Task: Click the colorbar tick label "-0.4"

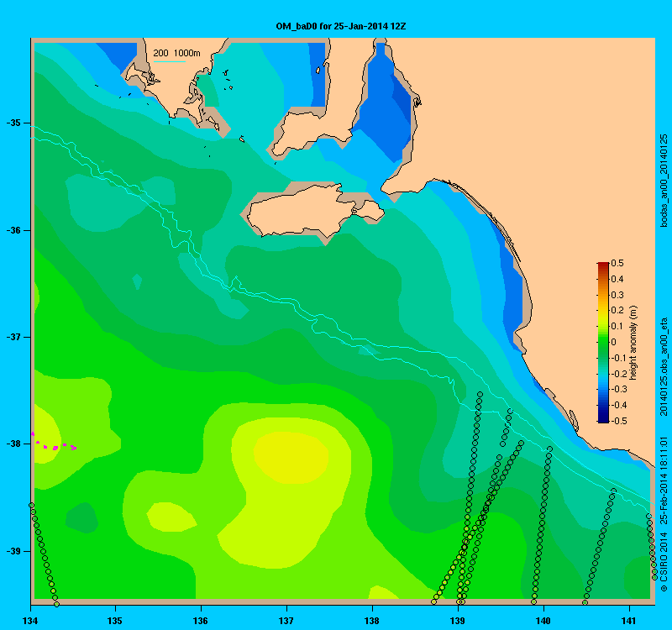Action: [x=619, y=405]
